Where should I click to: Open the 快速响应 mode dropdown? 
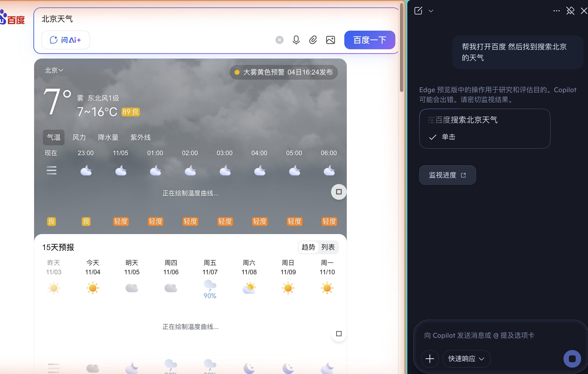(x=466, y=359)
